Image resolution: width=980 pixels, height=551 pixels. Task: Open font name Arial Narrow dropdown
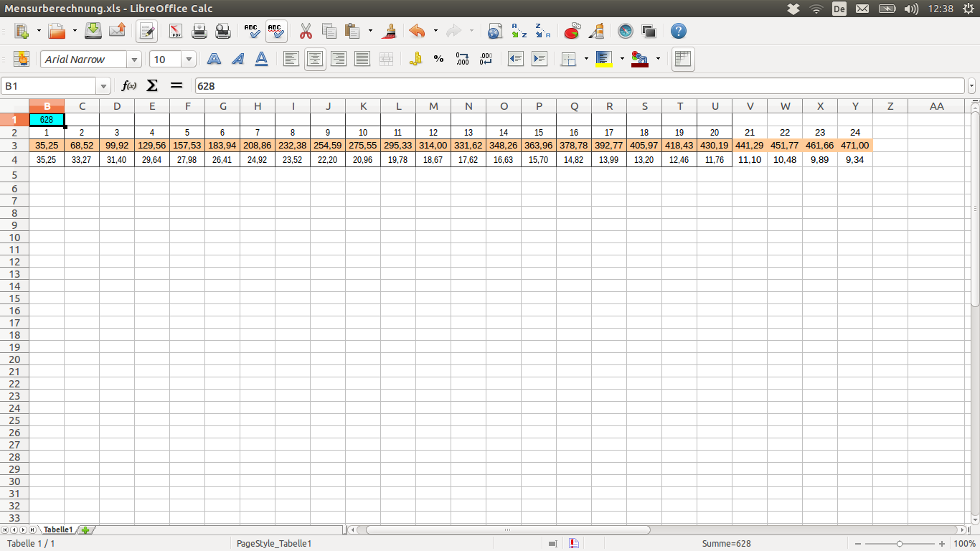[x=133, y=60]
